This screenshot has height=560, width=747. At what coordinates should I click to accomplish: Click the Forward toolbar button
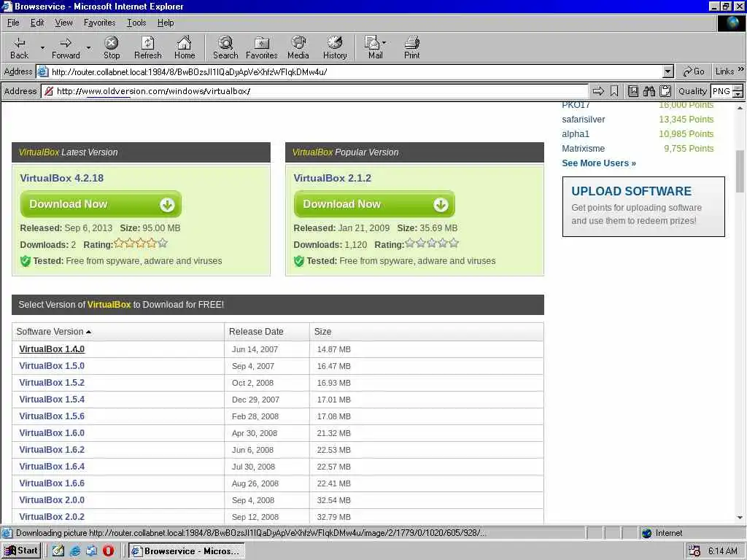[66, 47]
